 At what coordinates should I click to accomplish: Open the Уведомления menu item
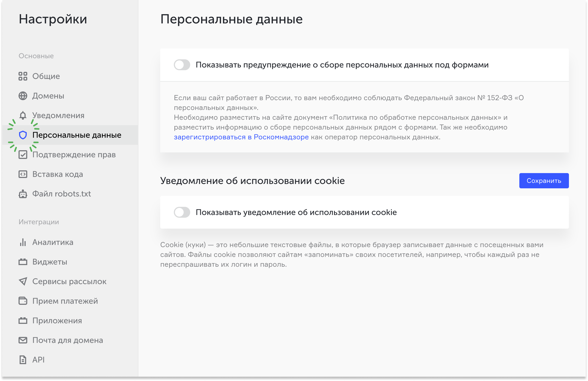pyautogui.click(x=70, y=115)
